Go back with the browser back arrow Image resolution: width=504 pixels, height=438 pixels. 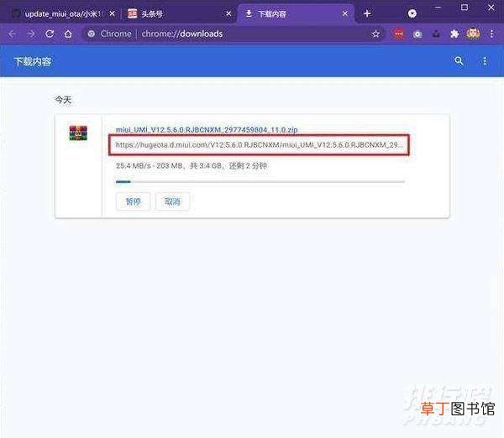13,34
